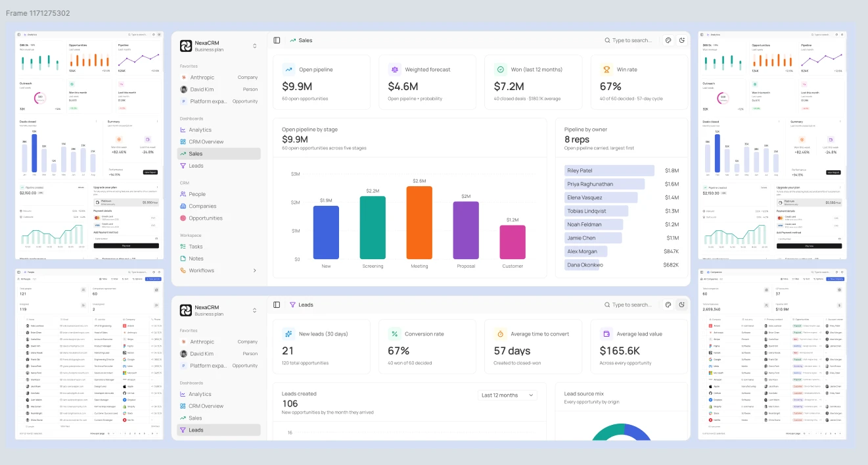The height and width of the screenshot is (465, 868).
Task: Click the orange Meeting bar in chart
Action: [419, 222]
